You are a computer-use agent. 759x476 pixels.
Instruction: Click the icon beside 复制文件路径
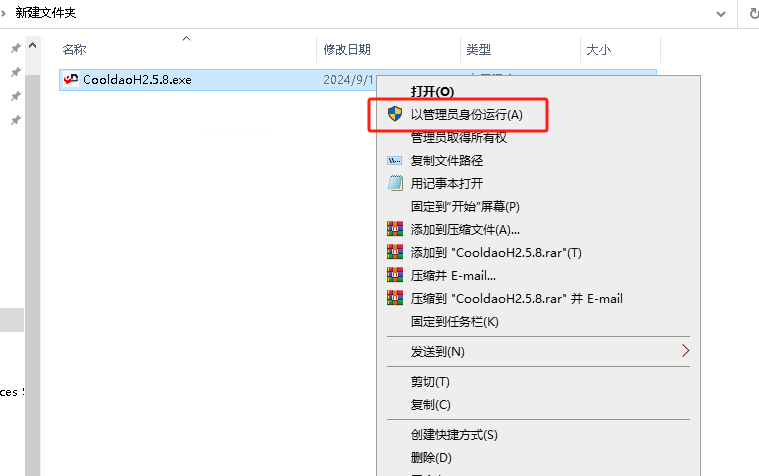pos(394,160)
